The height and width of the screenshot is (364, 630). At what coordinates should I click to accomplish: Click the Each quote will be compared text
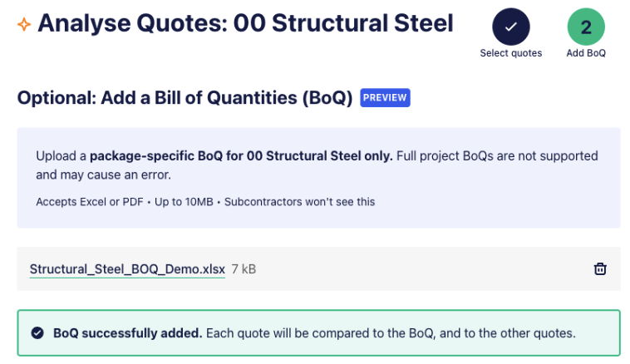(x=391, y=333)
